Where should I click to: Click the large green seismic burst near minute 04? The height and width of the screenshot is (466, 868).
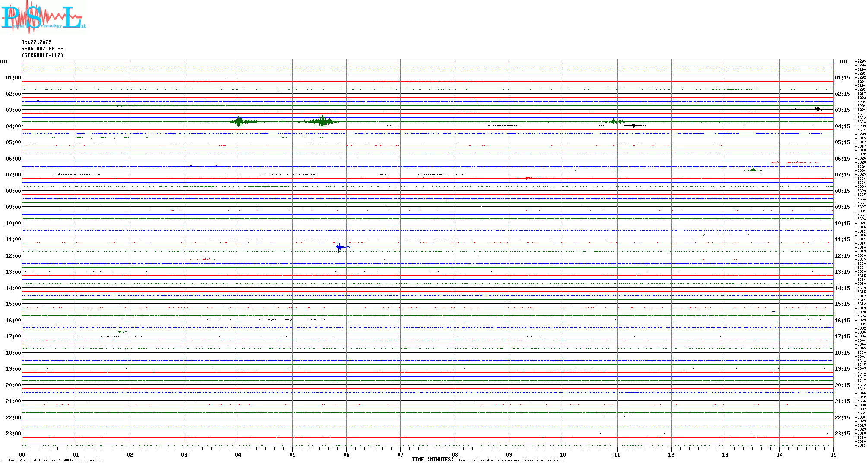click(239, 122)
